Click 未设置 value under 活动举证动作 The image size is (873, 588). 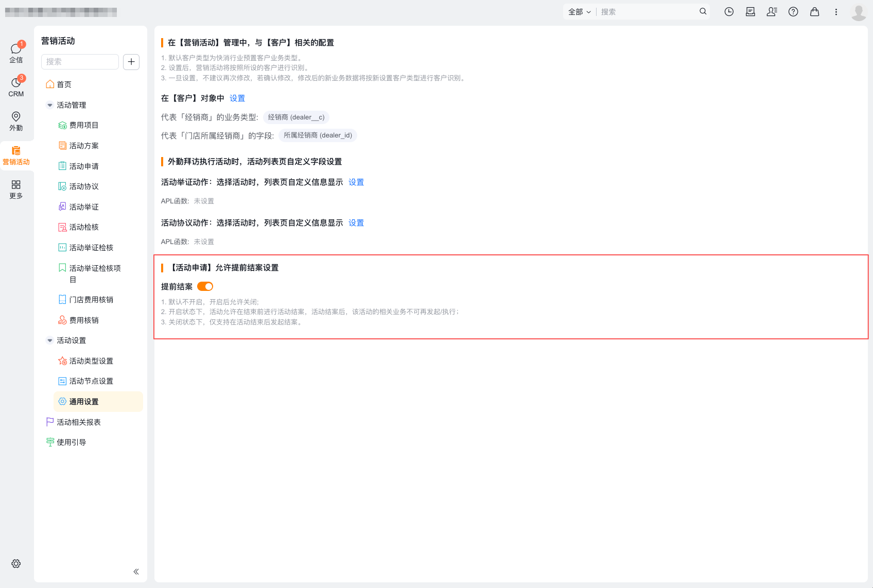204,201
